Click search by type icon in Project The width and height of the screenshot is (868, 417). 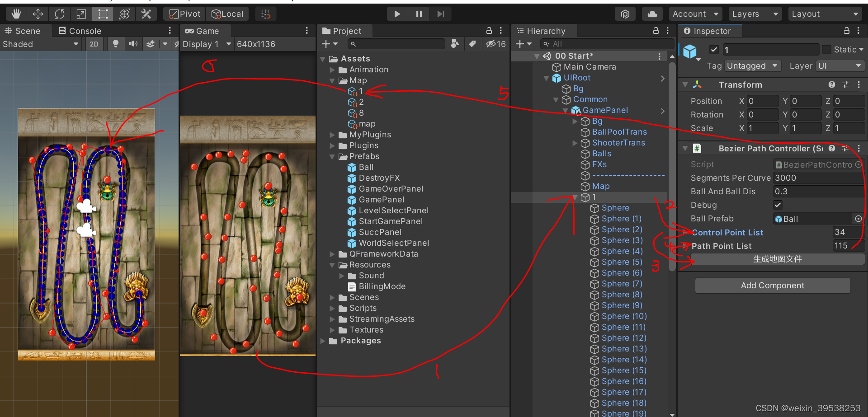click(455, 44)
